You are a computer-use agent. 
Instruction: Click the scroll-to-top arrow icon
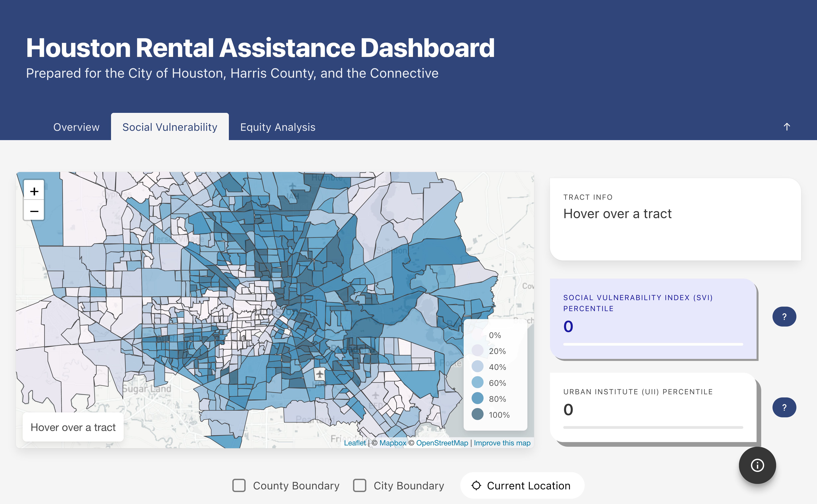[787, 127]
